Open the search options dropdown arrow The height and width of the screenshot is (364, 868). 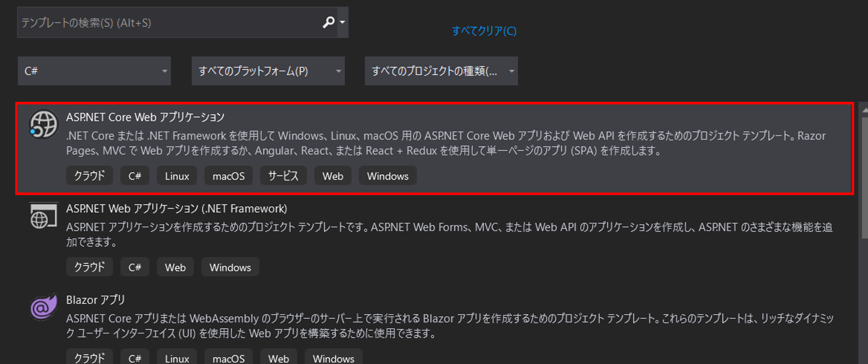(342, 22)
